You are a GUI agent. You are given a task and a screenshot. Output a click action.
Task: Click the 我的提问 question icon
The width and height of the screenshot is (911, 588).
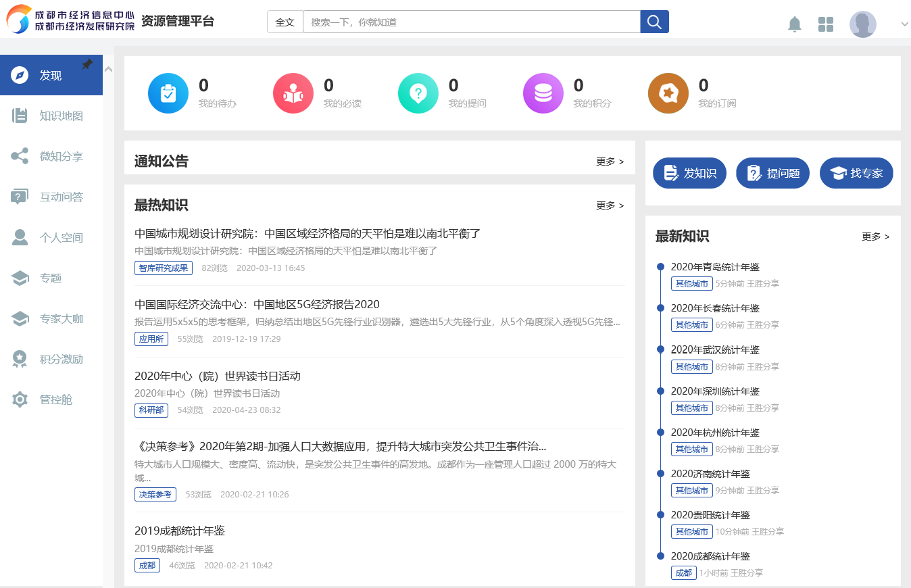(418, 93)
